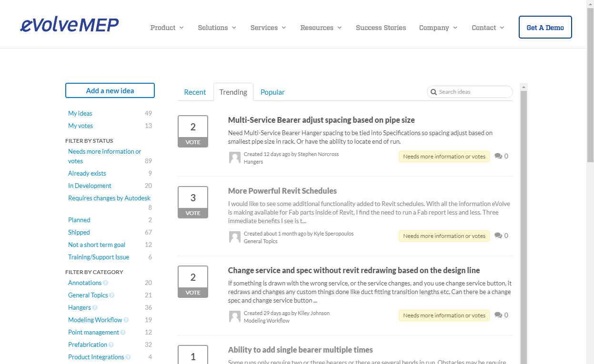
Task: Click Kyle Speropoulos avatar image
Action: click(235, 237)
